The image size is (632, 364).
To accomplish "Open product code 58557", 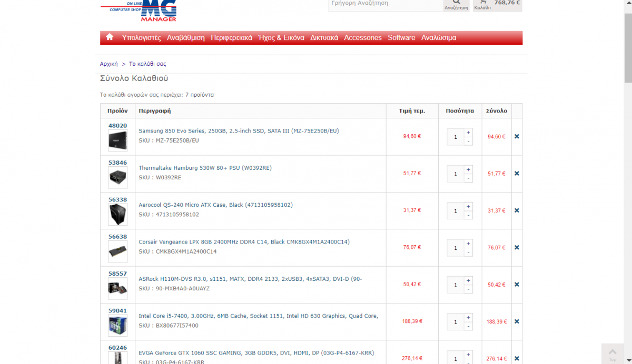I will (117, 274).
